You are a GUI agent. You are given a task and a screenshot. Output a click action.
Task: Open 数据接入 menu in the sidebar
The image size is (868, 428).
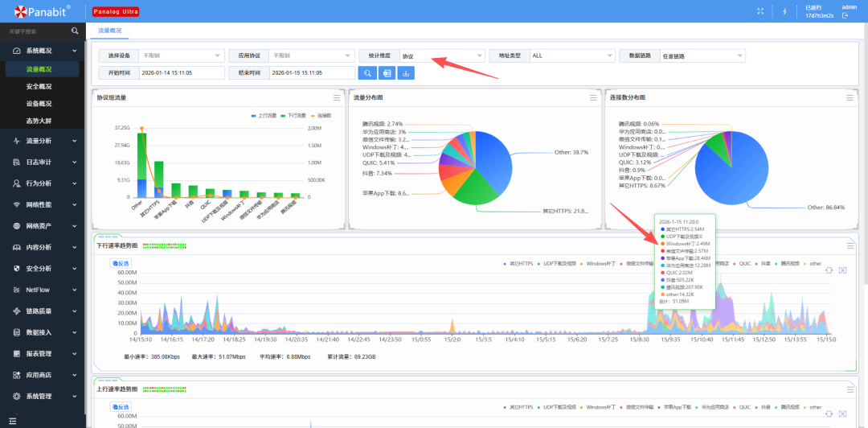43,332
